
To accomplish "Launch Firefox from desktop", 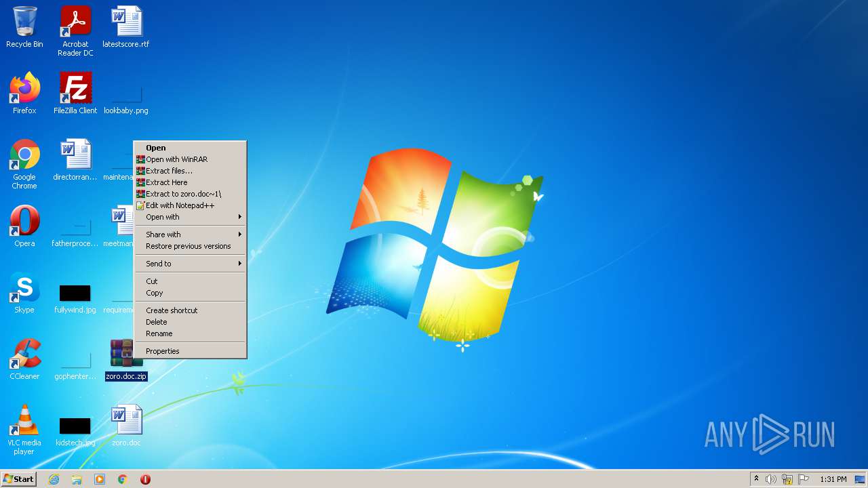I will (x=24, y=93).
